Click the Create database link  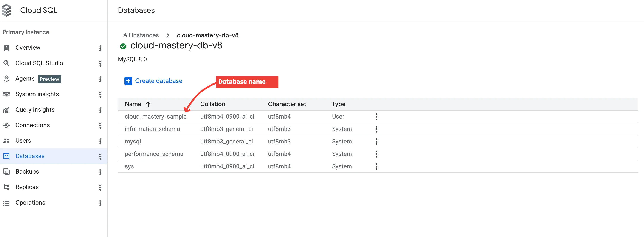(x=158, y=81)
